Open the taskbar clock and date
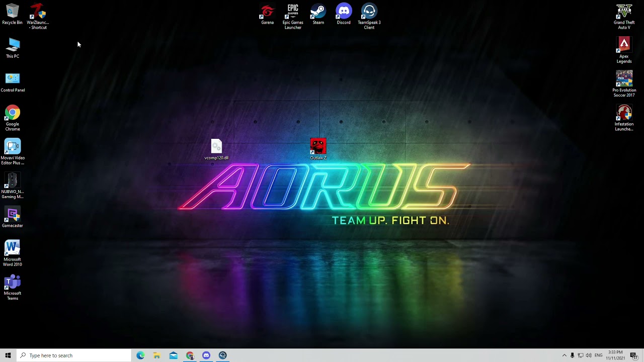 click(x=616, y=355)
